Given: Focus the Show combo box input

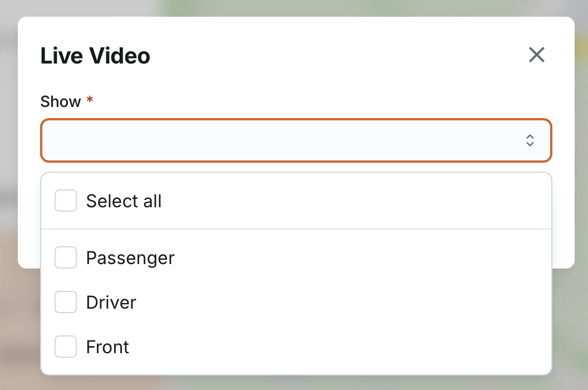Looking at the screenshot, I should click(278, 140).
